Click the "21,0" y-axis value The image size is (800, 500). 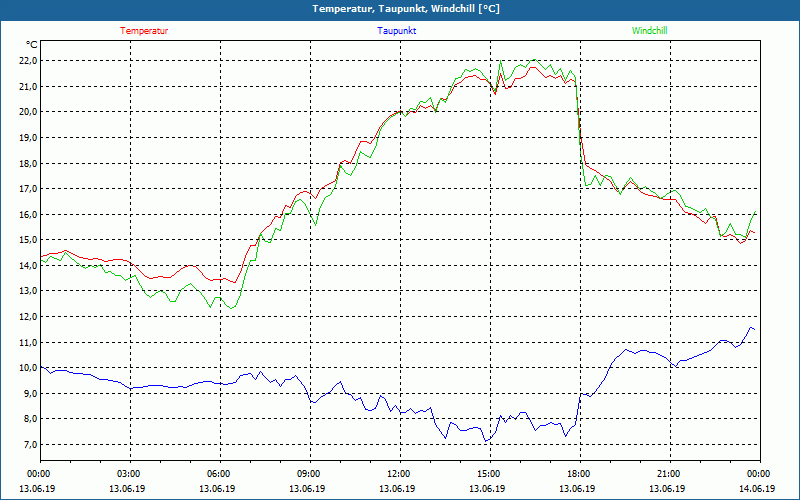(29, 86)
